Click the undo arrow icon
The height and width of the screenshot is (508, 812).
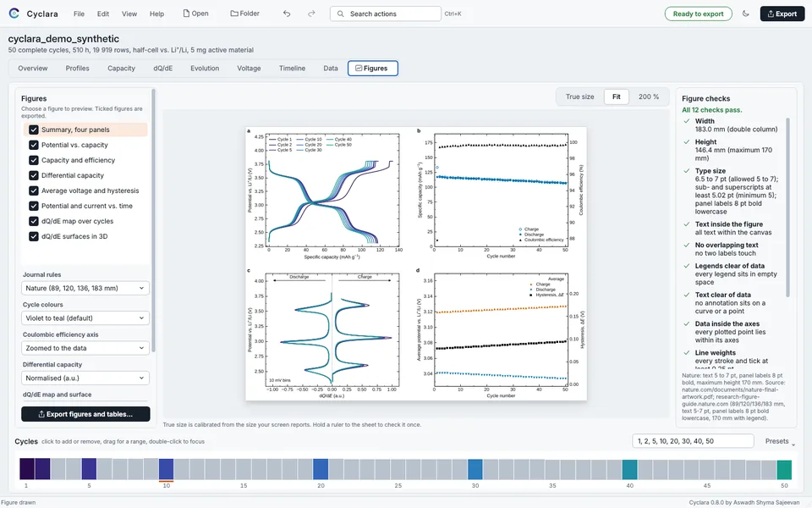(287, 14)
